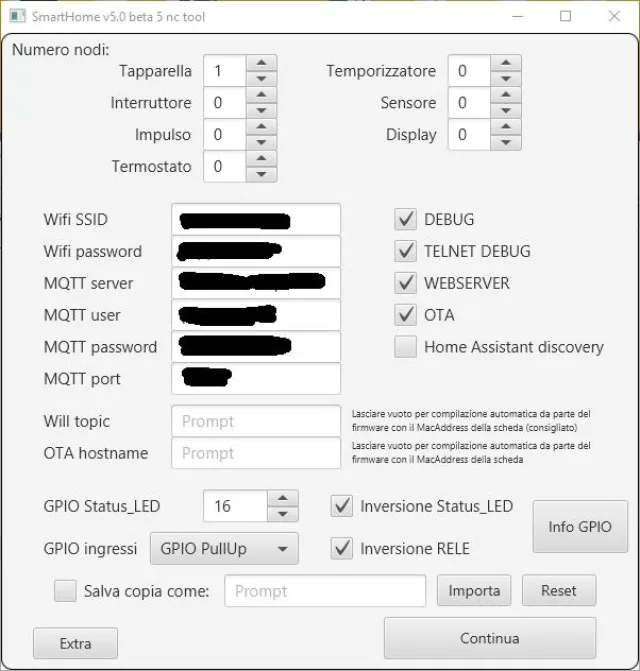Select the MQTT port field

256,379
